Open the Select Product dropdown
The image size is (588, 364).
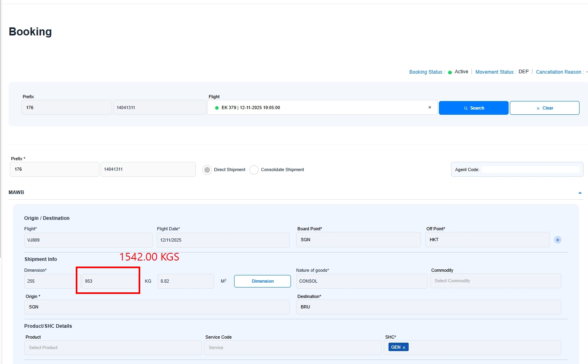113,348
